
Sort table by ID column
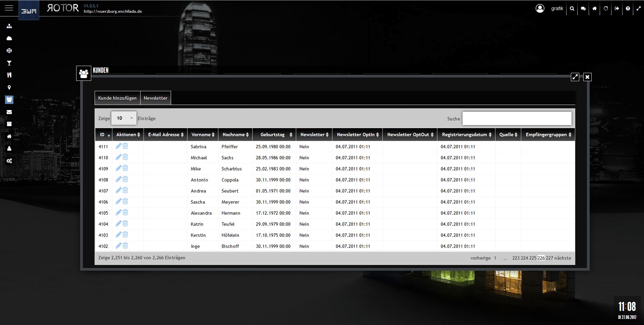click(x=104, y=134)
